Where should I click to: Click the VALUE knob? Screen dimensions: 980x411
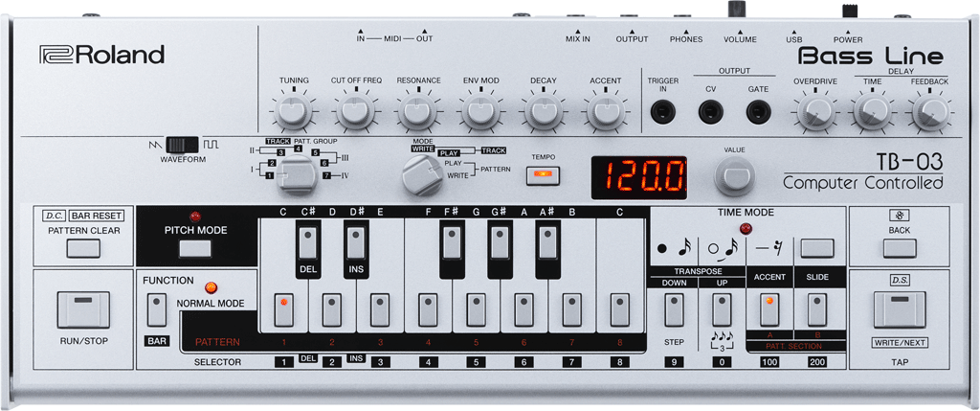pyautogui.click(x=735, y=175)
